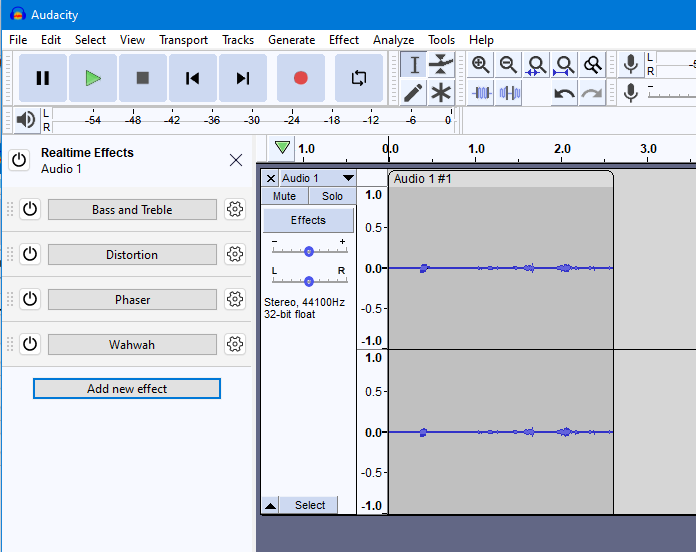Click the green timeline options triangle
The width and height of the screenshot is (696, 552).
pos(282,147)
